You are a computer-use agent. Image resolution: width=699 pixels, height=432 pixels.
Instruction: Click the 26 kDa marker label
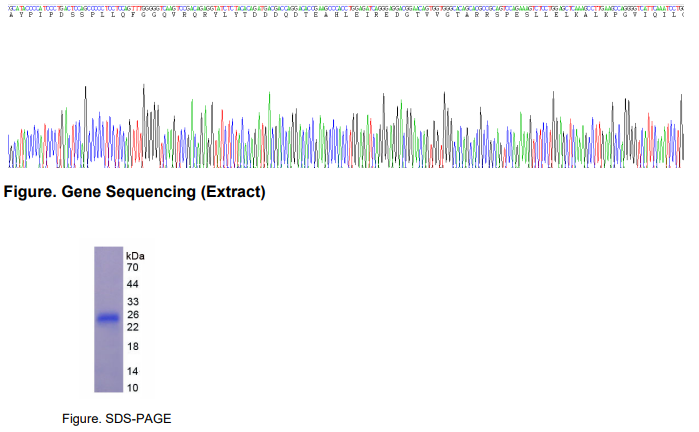click(131, 315)
